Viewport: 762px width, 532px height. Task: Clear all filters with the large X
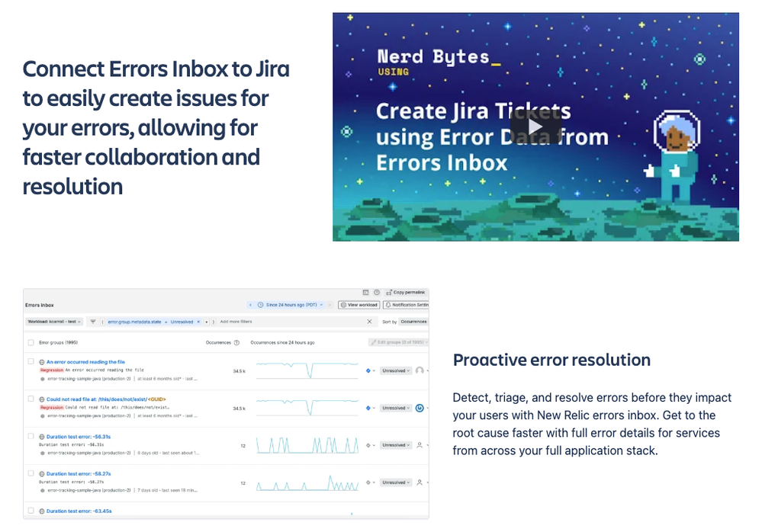point(369,322)
